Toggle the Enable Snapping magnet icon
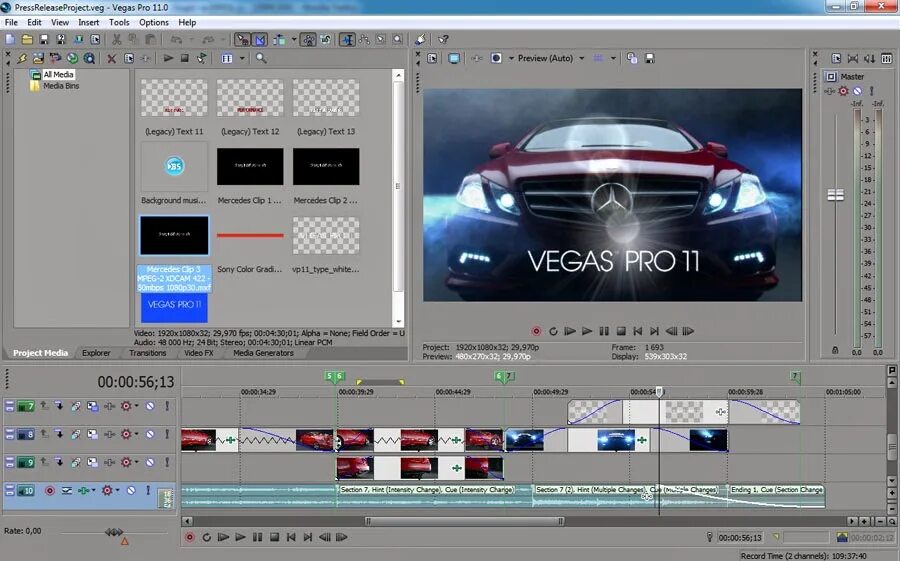This screenshot has width=900, height=561. pos(243,40)
